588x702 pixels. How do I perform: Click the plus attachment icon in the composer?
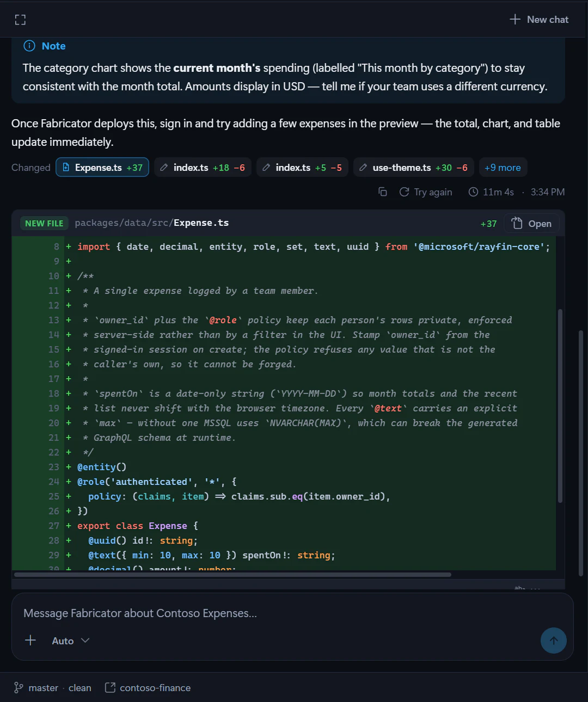click(x=30, y=641)
